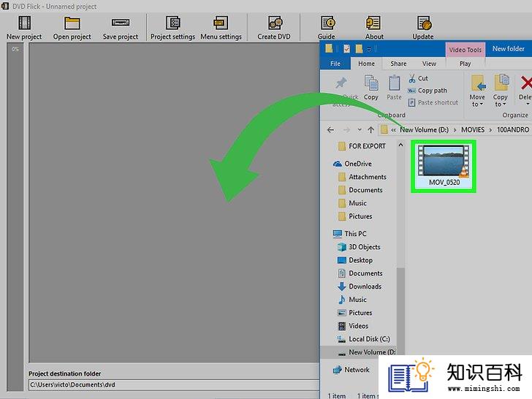Image resolution: width=532 pixels, height=399 pixels.
Task: Select OneDrive in navigation pane
Action: 352,164
